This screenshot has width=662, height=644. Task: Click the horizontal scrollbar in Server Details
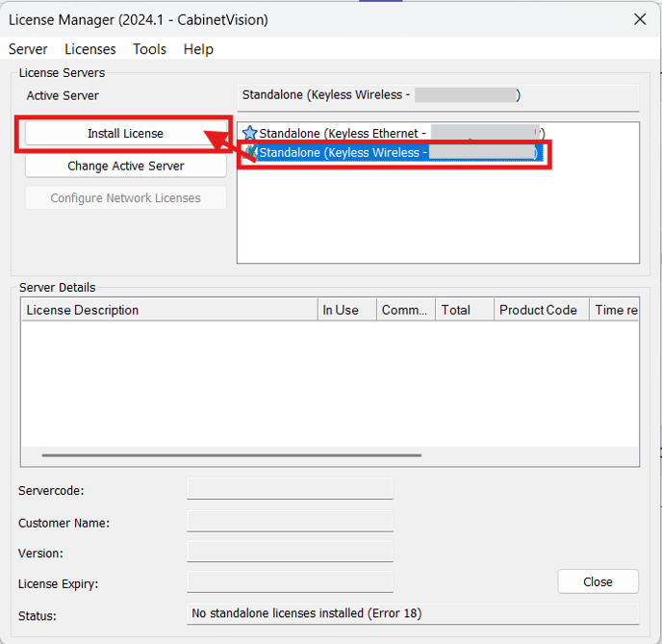click(231, 455)
